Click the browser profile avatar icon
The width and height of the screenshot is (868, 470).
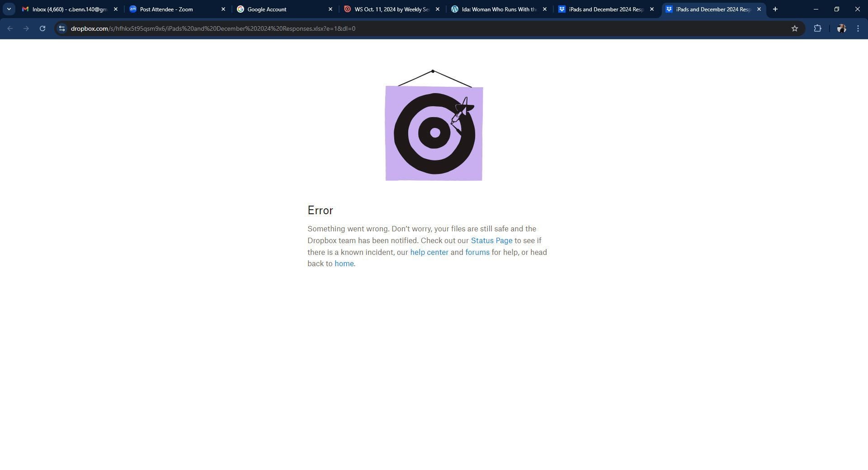pos(841,28)
